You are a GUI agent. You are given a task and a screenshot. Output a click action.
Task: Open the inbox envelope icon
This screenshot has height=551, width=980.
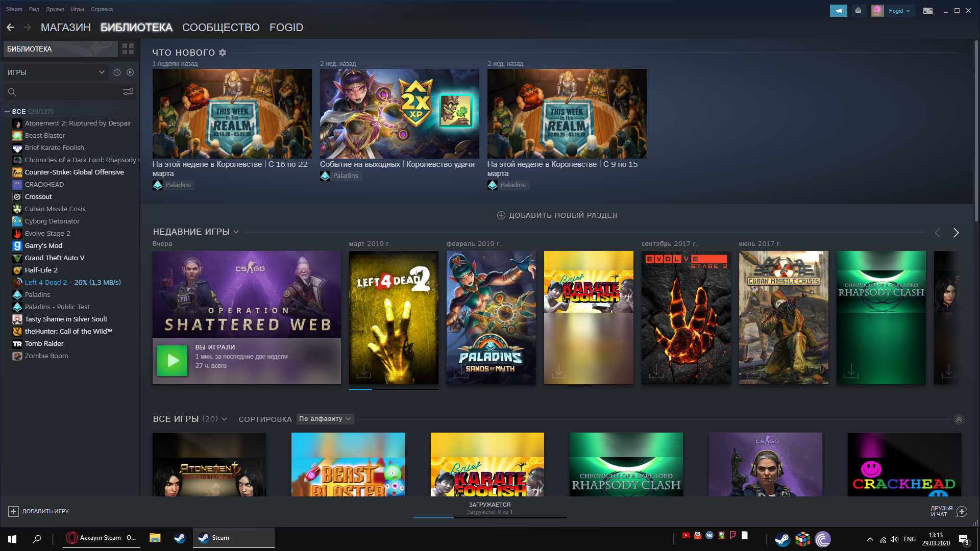(858, 11)
